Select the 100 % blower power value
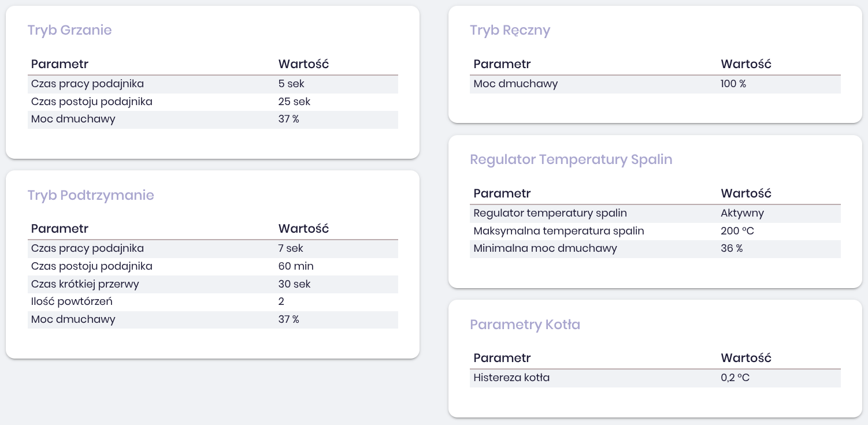The width and height of the screenshot is (868, 425). click(733, 84)
